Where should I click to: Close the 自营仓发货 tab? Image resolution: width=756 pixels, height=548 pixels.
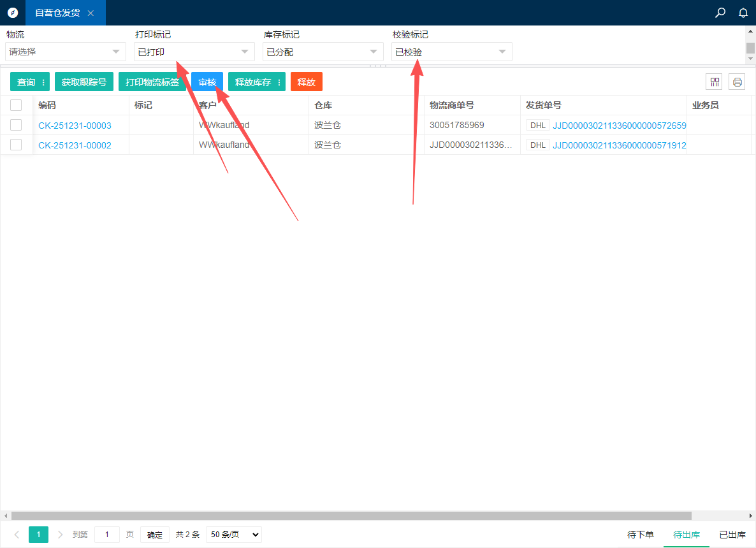(x=91, y=13)
